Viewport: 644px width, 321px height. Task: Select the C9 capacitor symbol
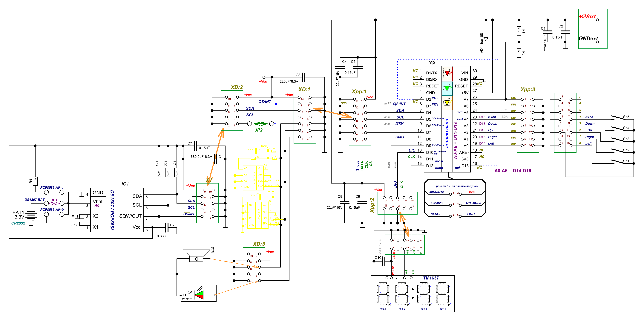click(x=362, y=202)
